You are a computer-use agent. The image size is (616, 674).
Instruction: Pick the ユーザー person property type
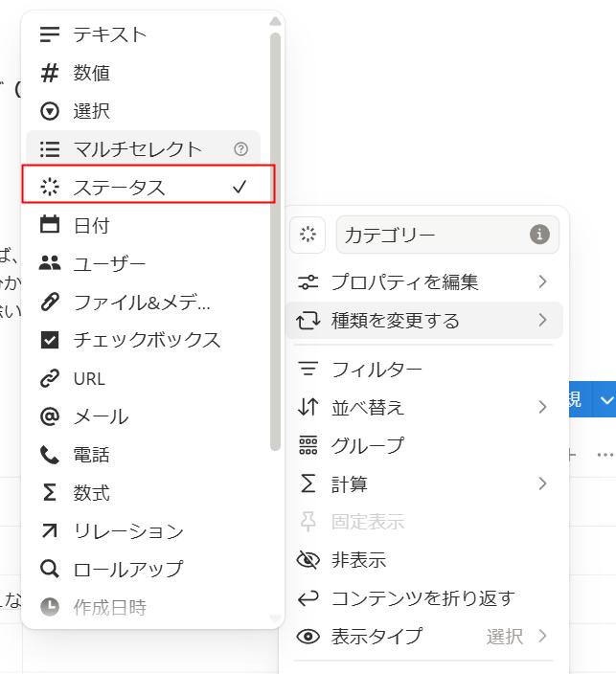pos(109,263)
